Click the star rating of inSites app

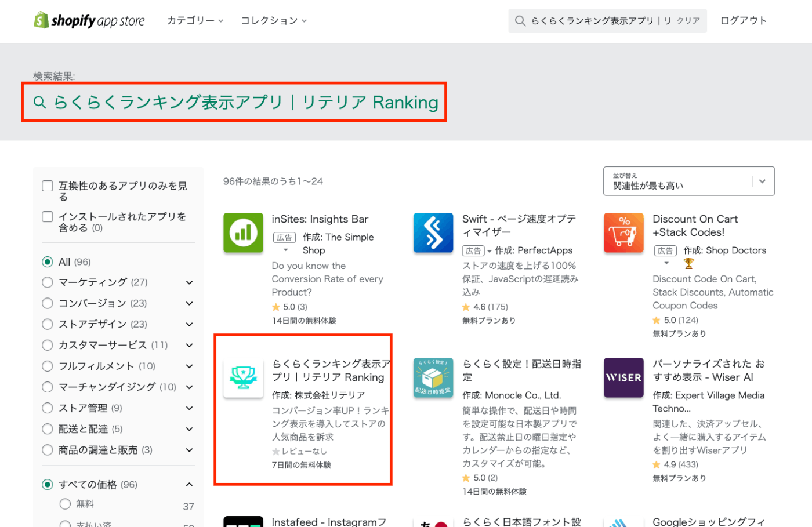pyautogui.click(x=289, y=307)
